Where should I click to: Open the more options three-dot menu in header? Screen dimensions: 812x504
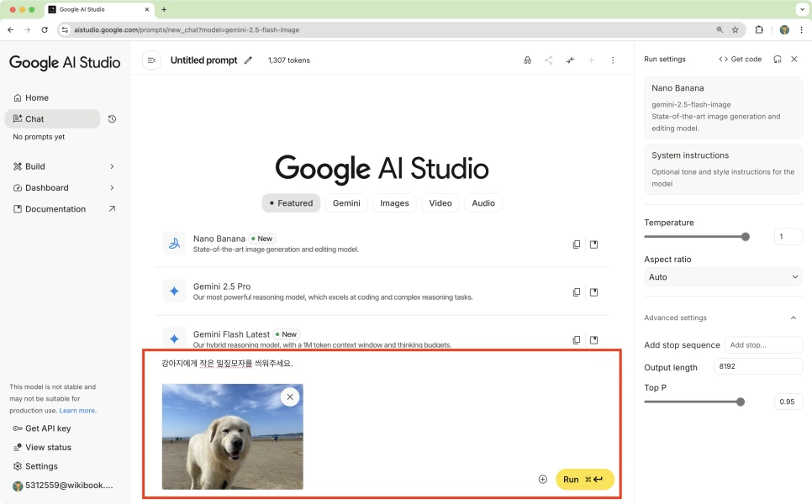pyautogui.click(x=613, y=60)
